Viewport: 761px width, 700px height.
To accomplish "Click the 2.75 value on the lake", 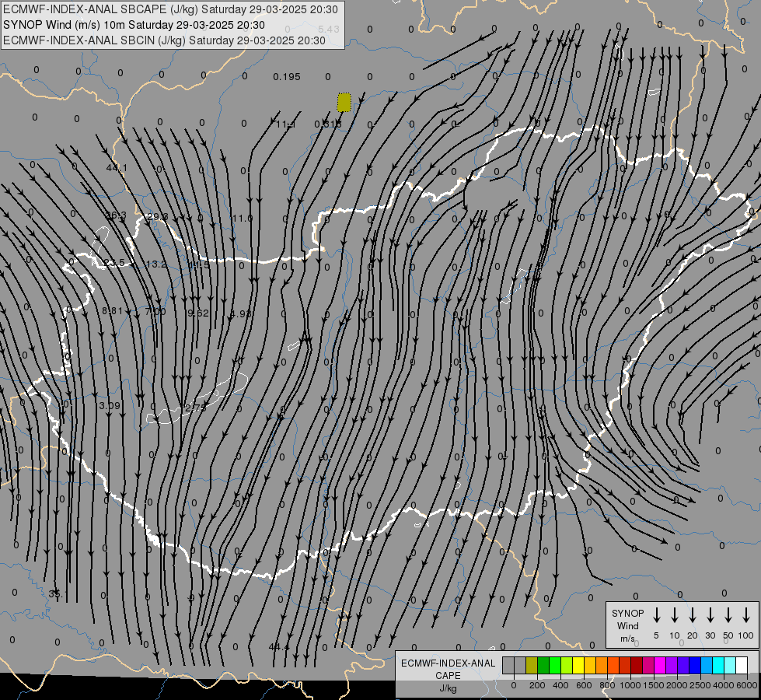I will click(196, 408).
